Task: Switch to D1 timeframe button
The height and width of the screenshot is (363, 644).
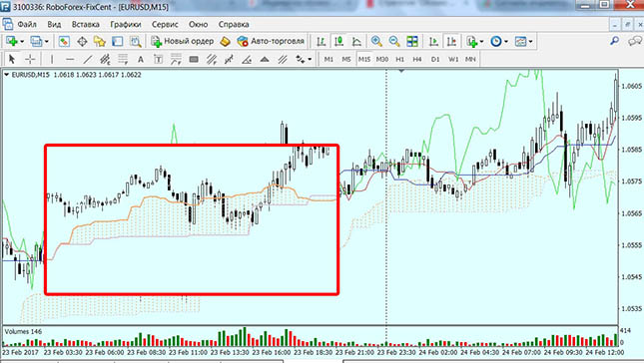Action: (435, 60)
